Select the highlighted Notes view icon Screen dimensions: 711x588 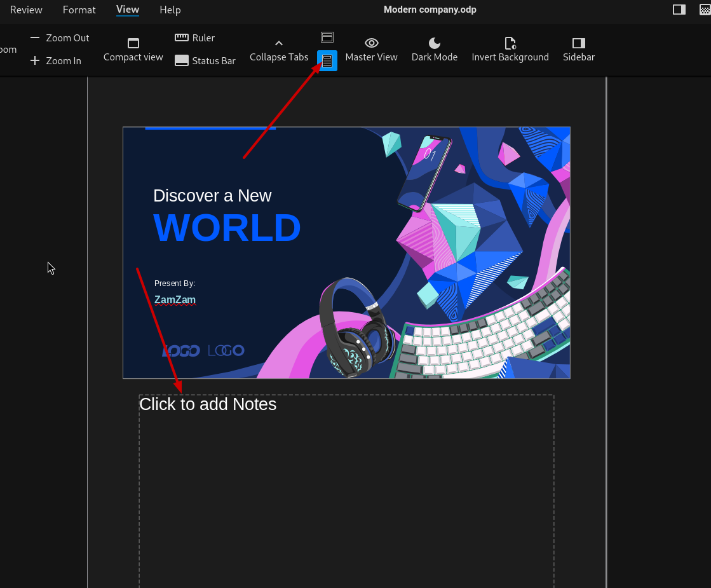tap(327, 61)
